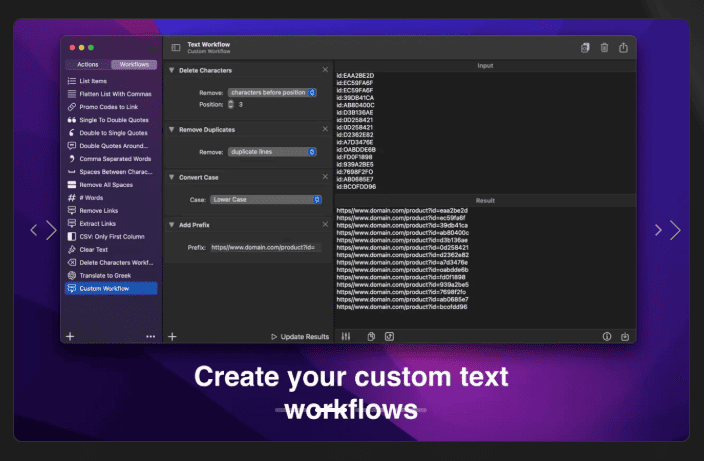This screenshot has height=461, width=704.
Task: Click the Delete Characters Workflow icon
Action: pyautogui.click(x=71, y=263)
